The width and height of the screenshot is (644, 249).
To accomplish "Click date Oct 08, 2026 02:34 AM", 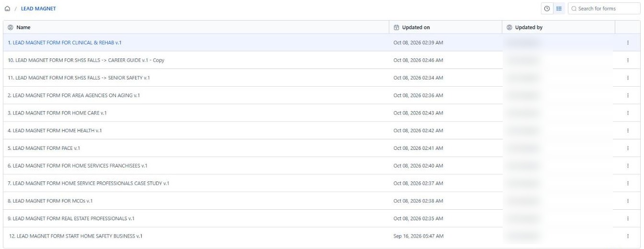I will [x=418, y=78].
